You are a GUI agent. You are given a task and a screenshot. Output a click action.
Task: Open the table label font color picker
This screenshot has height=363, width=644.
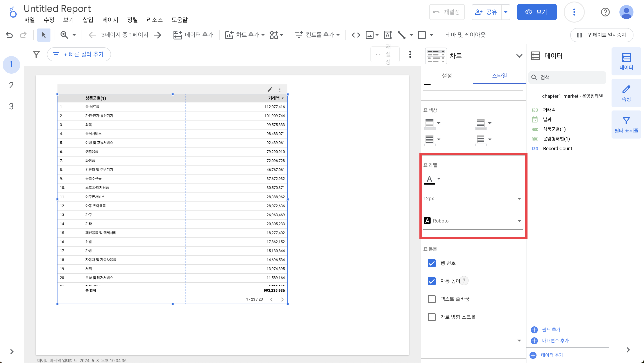click(432, 179)
